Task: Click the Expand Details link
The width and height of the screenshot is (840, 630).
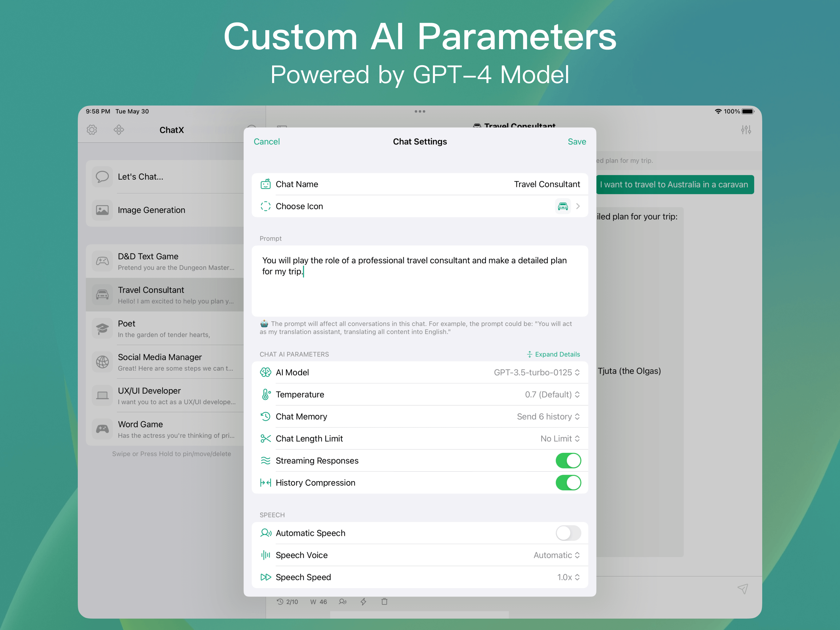Action: (x=553, y=354)
